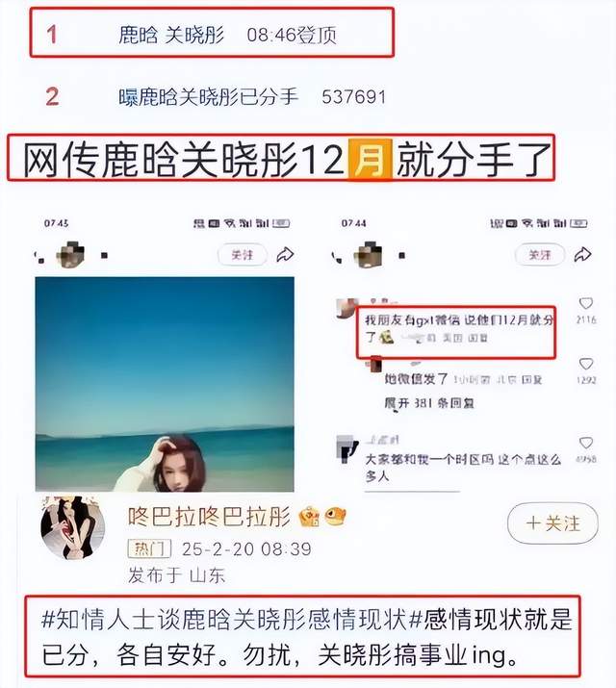The height and width of the screenshot is (688, 616).
Task: Like the comment with 2116 likes
Action: pyautogui.click(x=586, y=303)
